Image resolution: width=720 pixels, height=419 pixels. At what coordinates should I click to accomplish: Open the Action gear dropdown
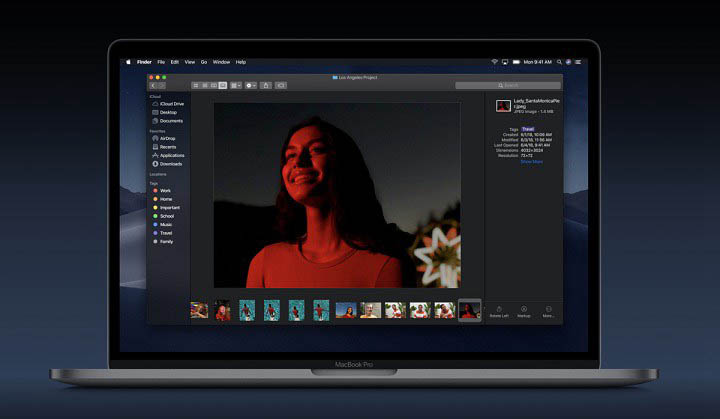pyautogui.click(x=250, y=85)
